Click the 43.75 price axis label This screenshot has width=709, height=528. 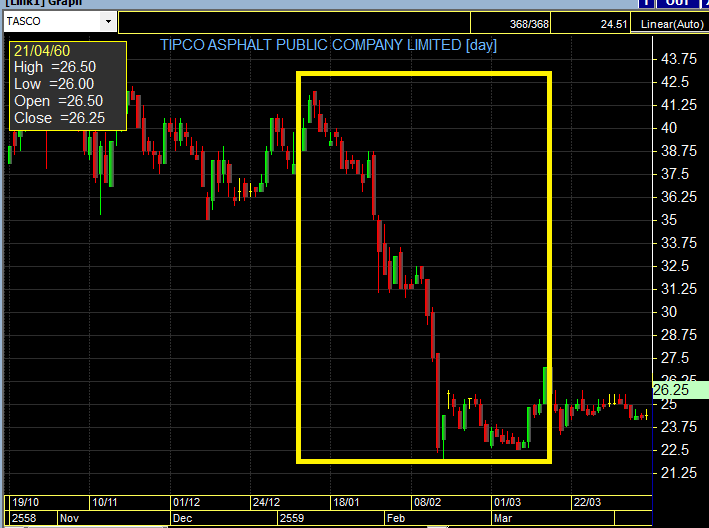pyautogui.click(x=679, y=59)
